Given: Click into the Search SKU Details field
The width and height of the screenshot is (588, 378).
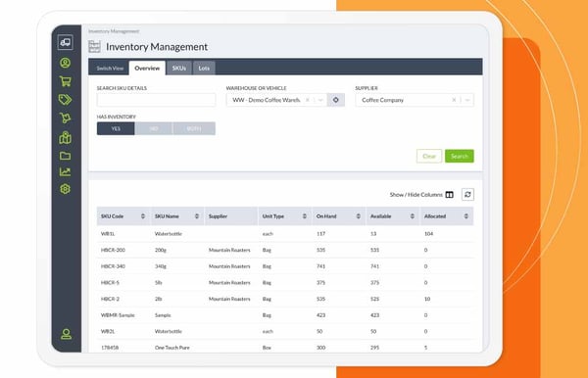Looking at the screenshot, I should [x=156, y=100].
